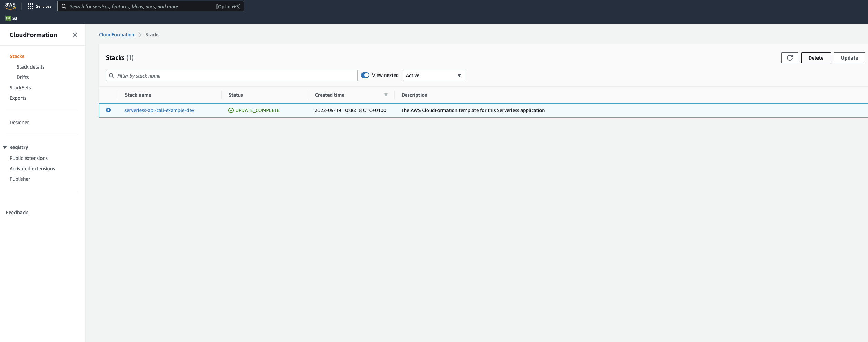Open Public extensions
The width and height of the screenshot is (868, 342).
[29, 158]
